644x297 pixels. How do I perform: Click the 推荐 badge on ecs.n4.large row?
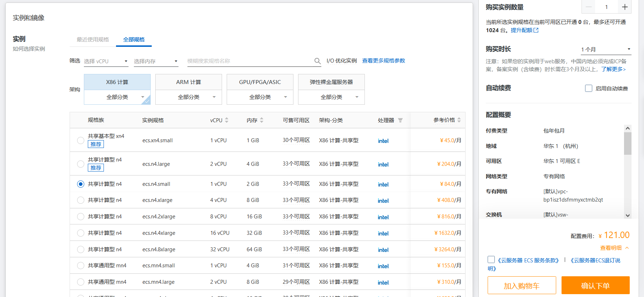tap(96, 168)
